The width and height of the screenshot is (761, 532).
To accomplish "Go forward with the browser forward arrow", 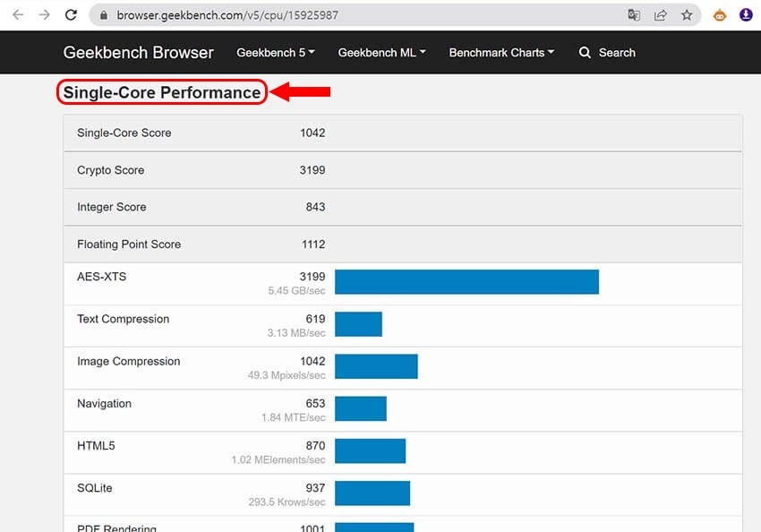I will coord(44,15).
